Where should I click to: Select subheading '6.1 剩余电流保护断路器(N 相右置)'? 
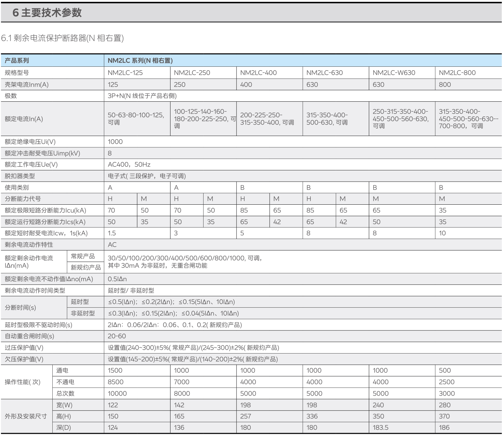[x=63, y=38]
